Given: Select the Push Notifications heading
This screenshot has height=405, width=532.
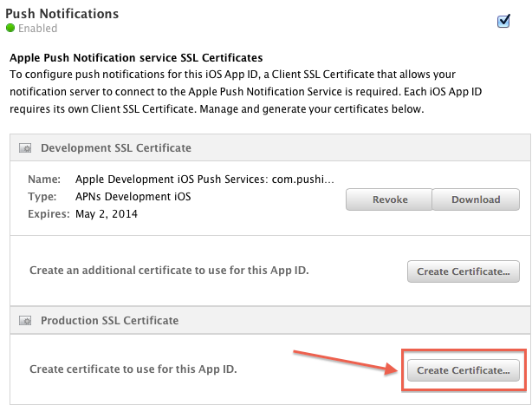Looking at the screenshot, I should (x=62, y=14).
